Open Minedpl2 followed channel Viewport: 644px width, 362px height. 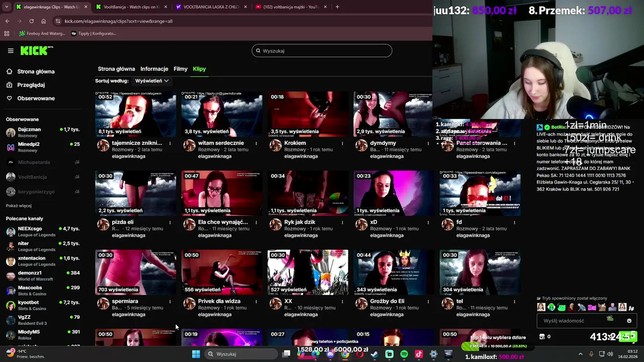coord(43,147)
